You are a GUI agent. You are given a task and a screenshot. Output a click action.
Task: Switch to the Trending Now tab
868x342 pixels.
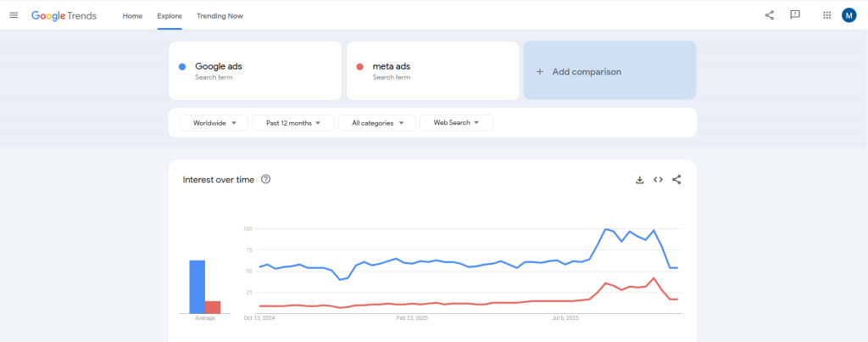220,16
